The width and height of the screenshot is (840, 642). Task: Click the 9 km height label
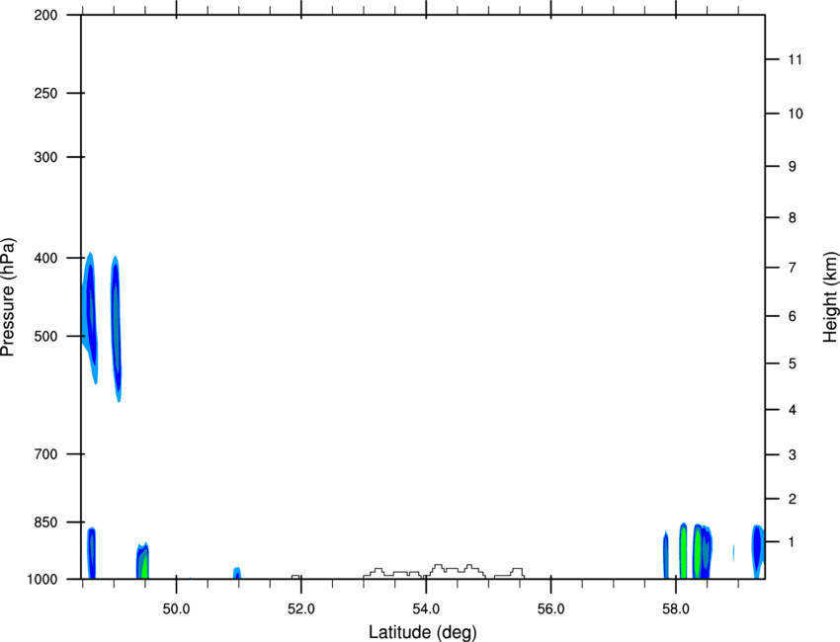pos(793,167)
